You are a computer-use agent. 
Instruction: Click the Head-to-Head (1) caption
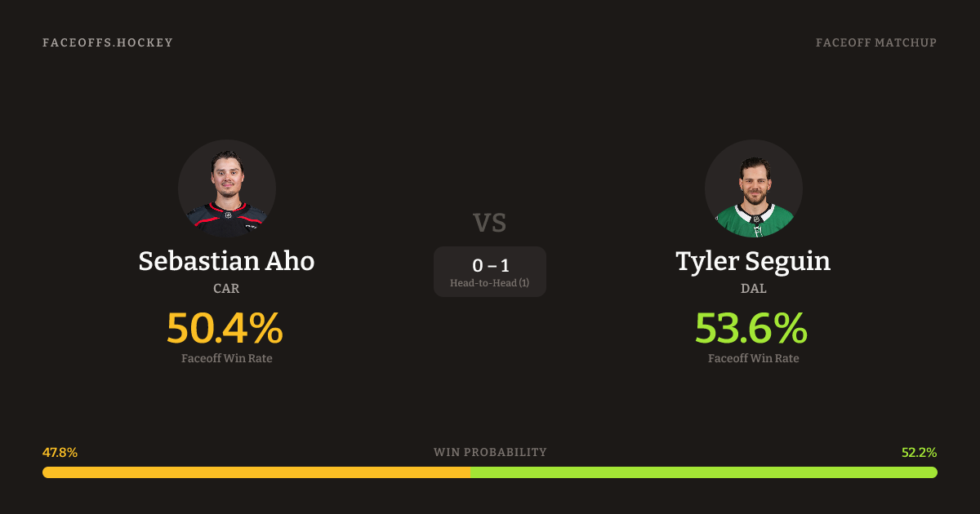tap(490, 283)
